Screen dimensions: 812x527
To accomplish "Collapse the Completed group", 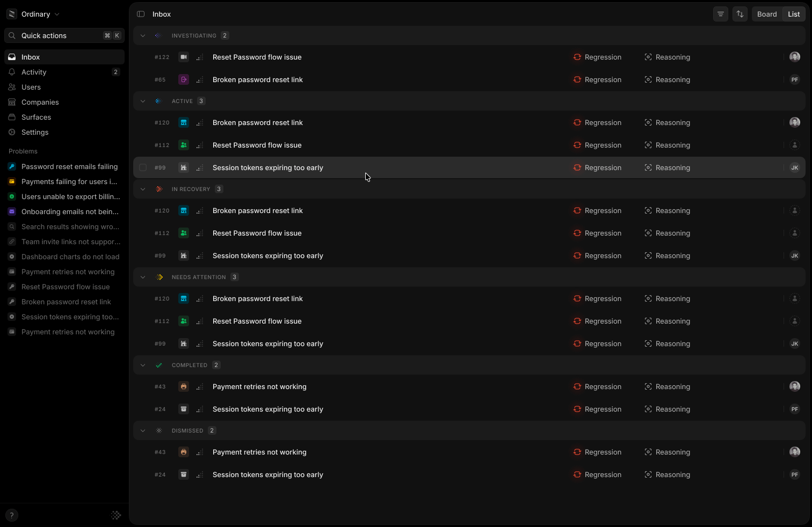I will [x=143, y=365].
